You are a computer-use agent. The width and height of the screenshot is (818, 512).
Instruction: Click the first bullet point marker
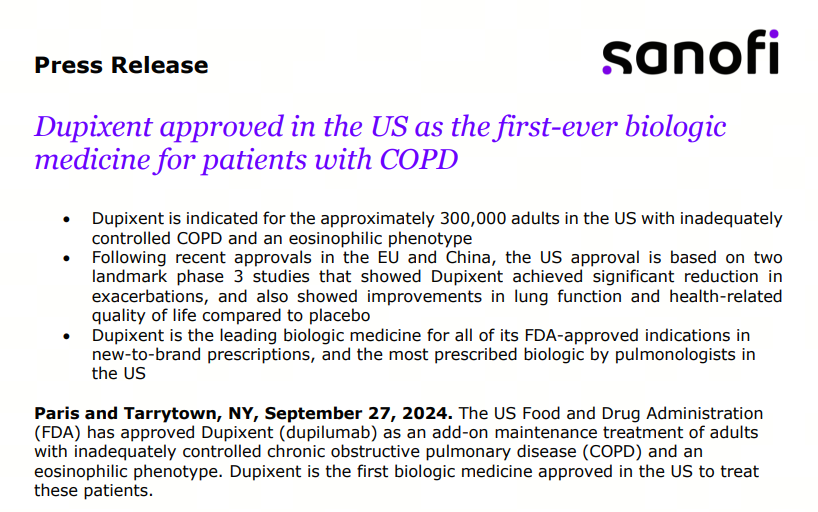(66, 219)
